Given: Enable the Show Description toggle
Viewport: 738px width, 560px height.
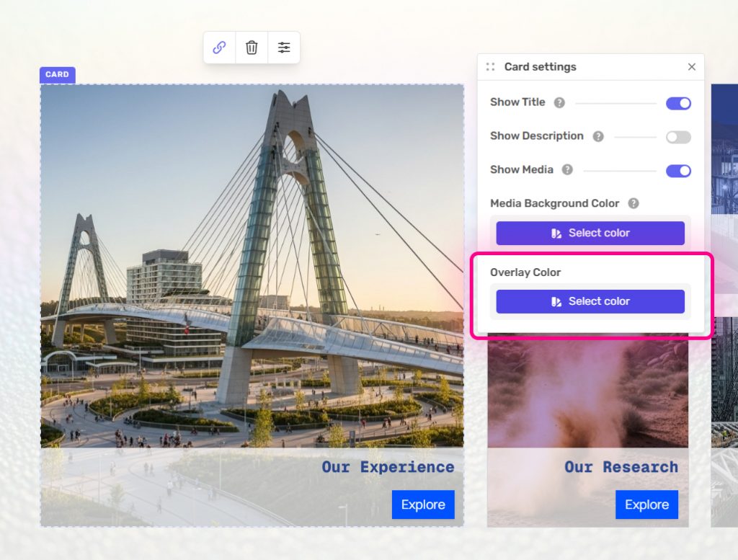Looking at the screenshot, I should tap(678, 137).
